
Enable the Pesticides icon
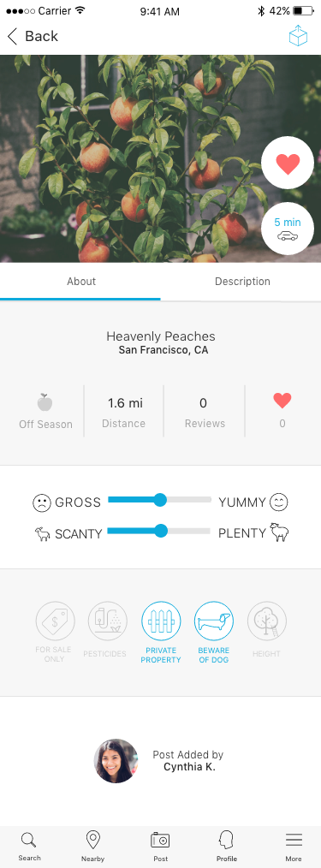tap(107, 621)
